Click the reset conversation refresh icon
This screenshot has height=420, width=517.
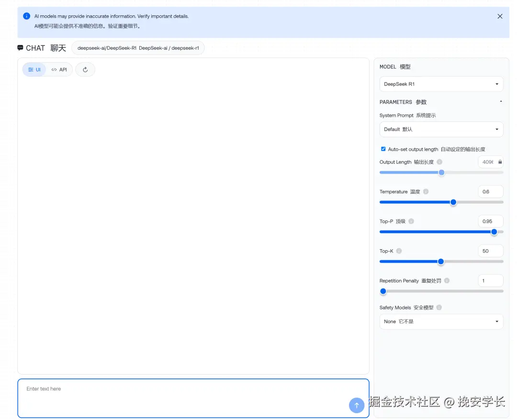click(x=85, y=69)
